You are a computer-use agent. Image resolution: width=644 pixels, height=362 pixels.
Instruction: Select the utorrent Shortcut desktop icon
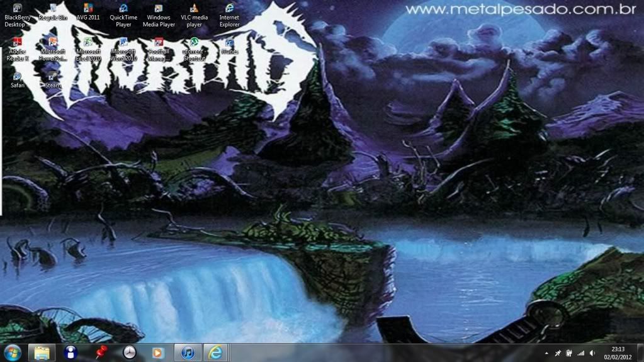195,49
